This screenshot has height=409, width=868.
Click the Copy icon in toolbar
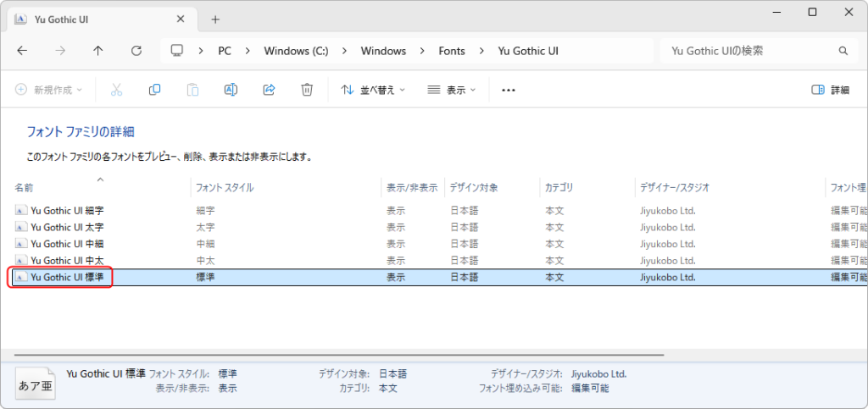[154, 90]
